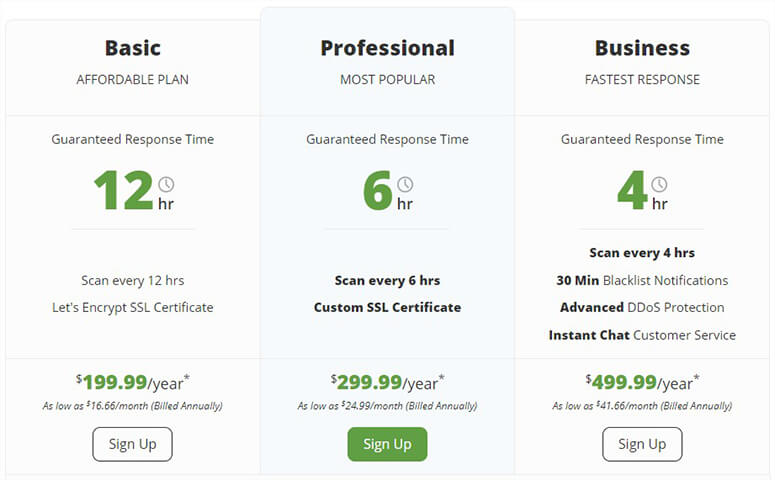Sign up for the Basic plan
This screenshot has height=480, width=775.
point(132,444)
